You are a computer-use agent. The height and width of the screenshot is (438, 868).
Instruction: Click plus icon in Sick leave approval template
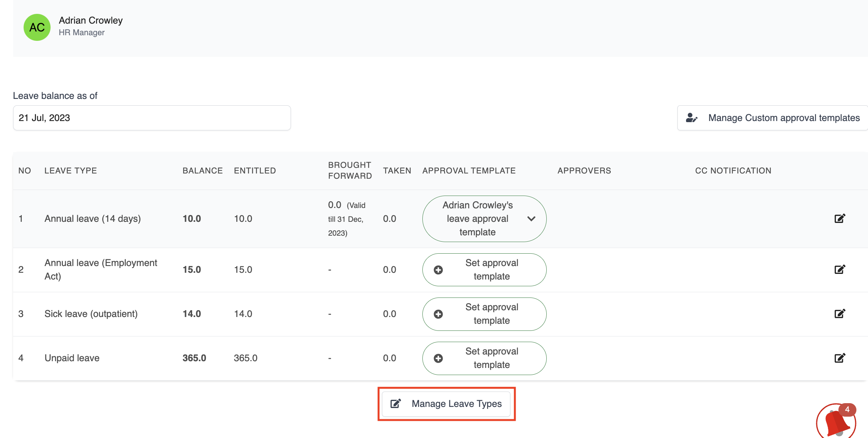coord(438,314)
